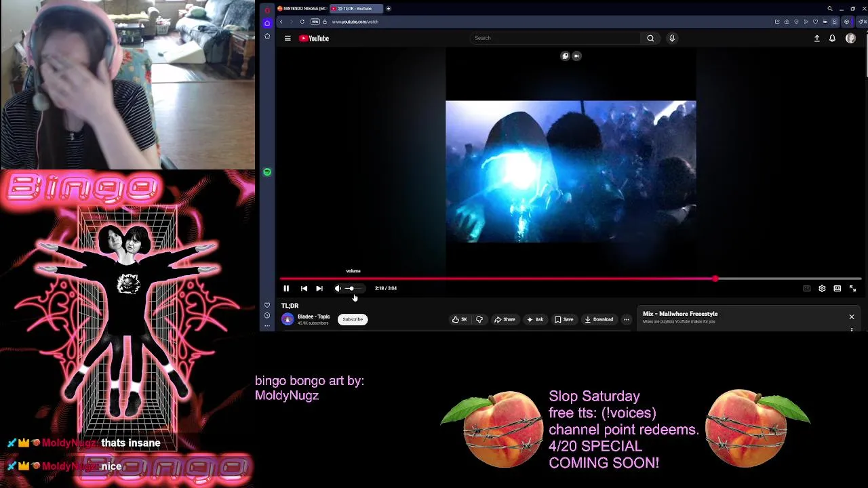Open the browser player toolbar icon
The width and height of the screenshot is (868, 488).
point(806,22)
